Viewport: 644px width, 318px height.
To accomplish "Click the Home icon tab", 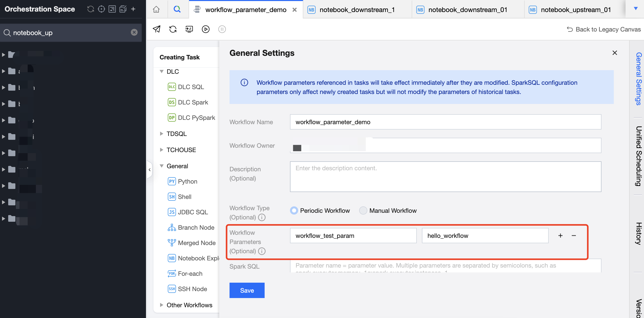I will tap(156, 9).
